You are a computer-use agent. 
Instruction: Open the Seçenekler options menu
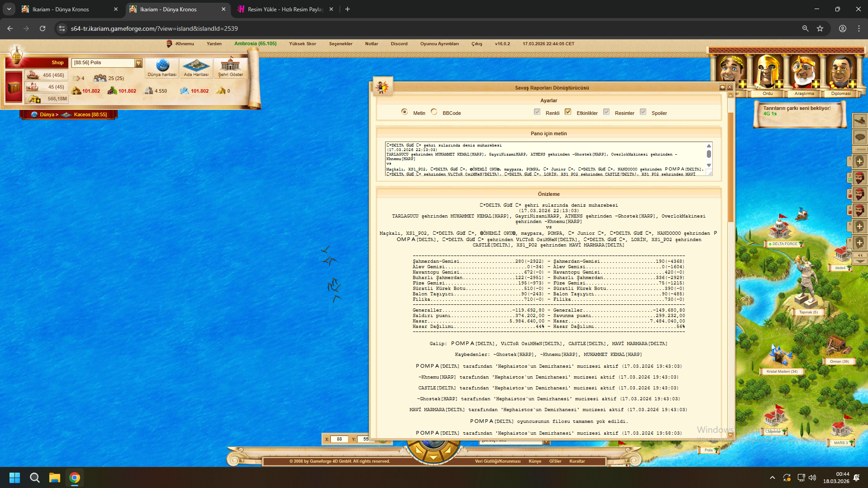click(x=340, y=44)
